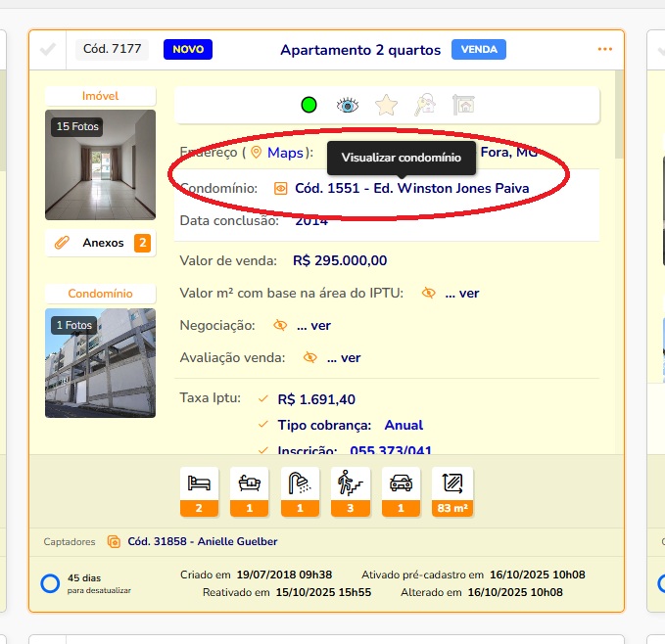Viewport: 665px width, 644px height.
Task: Open the three-dots card options menu
Action: pos(604,49)
